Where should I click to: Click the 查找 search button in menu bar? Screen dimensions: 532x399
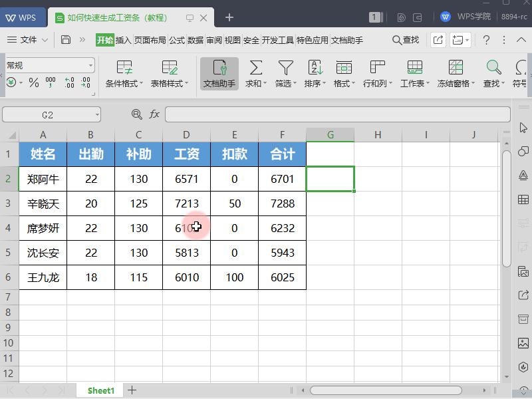pos(406,40)
